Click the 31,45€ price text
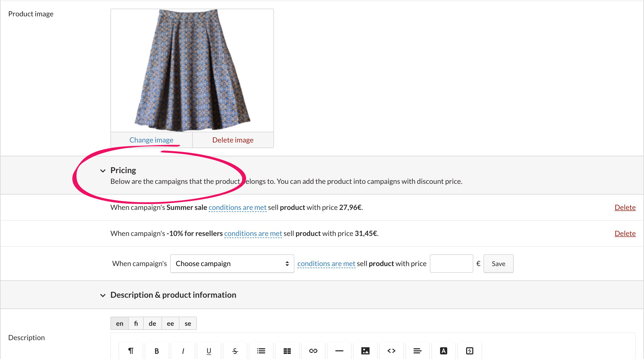This screenshot has height=359, width=644. point(366,233)
